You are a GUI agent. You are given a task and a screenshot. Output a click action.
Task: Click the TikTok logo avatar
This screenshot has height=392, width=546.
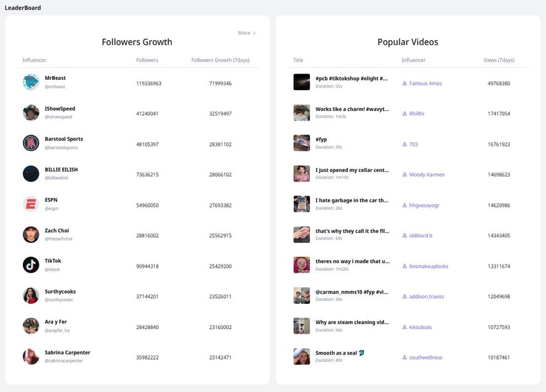click(31, 265)
